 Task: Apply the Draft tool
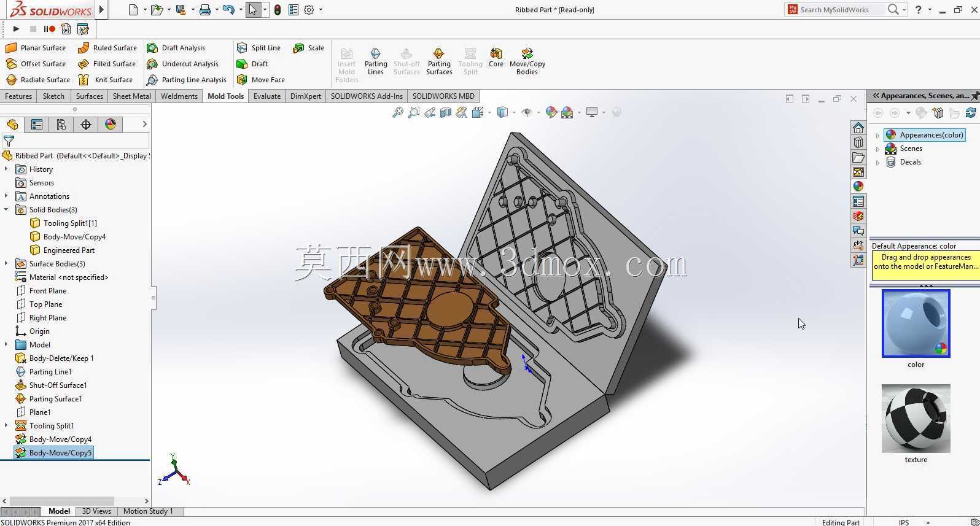point(252,64)
